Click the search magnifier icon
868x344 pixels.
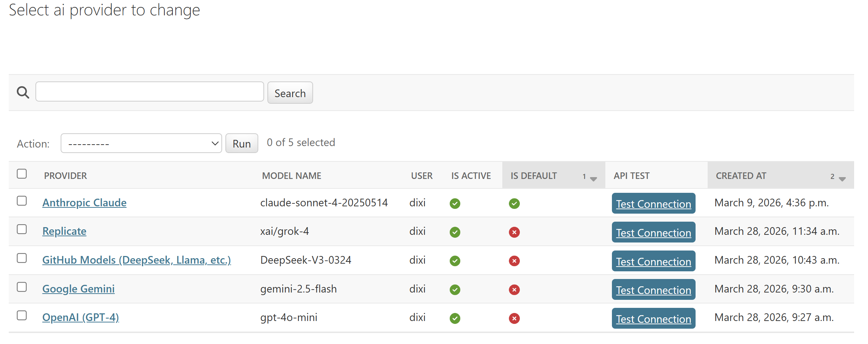(23, 92)
